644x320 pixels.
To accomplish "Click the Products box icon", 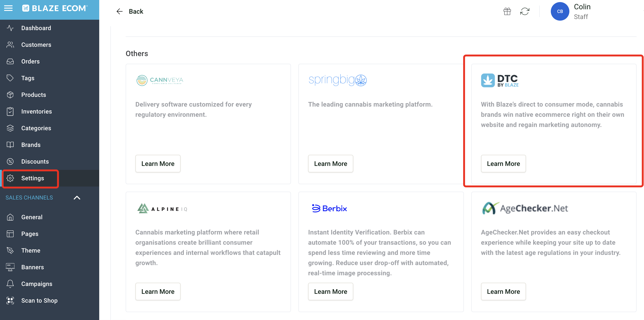I will tap(10, 95).
